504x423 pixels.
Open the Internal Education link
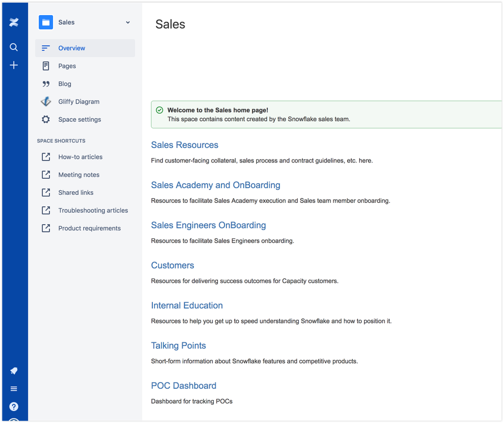pyautogui.click(x=187, y=305)
